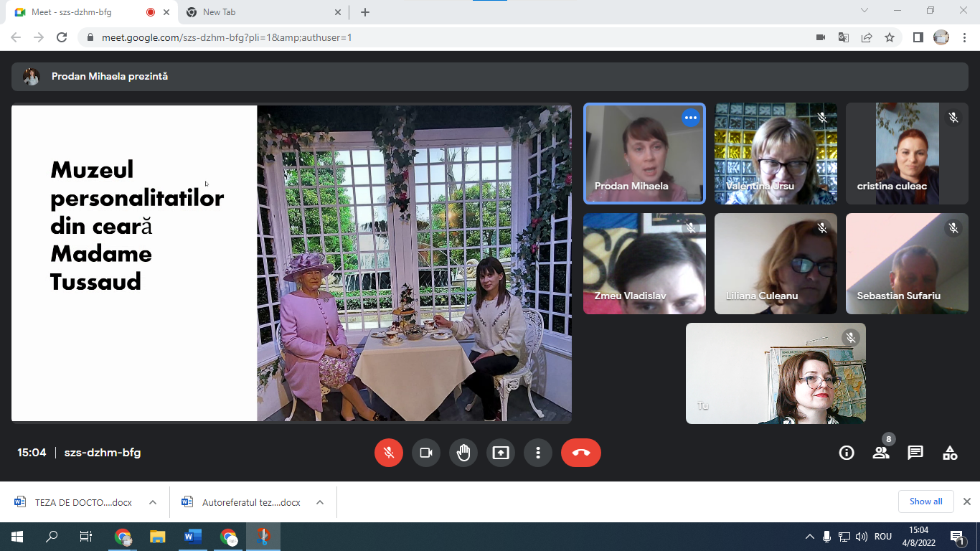The height and width of the screenshot is (551, 980).
Task: Open the meeting details info panel
Action: (x=847, y=453)
